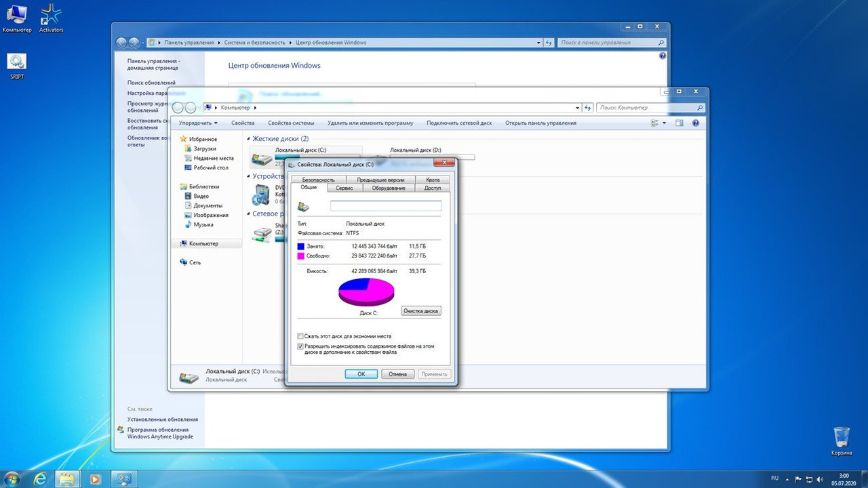Click the Очистка диска button
Viewport: 868px width, 488px height.
(x=421, y=311)
